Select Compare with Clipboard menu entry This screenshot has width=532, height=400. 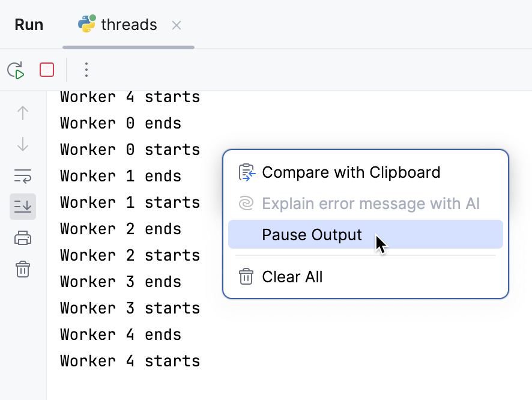tap(351, 172)
